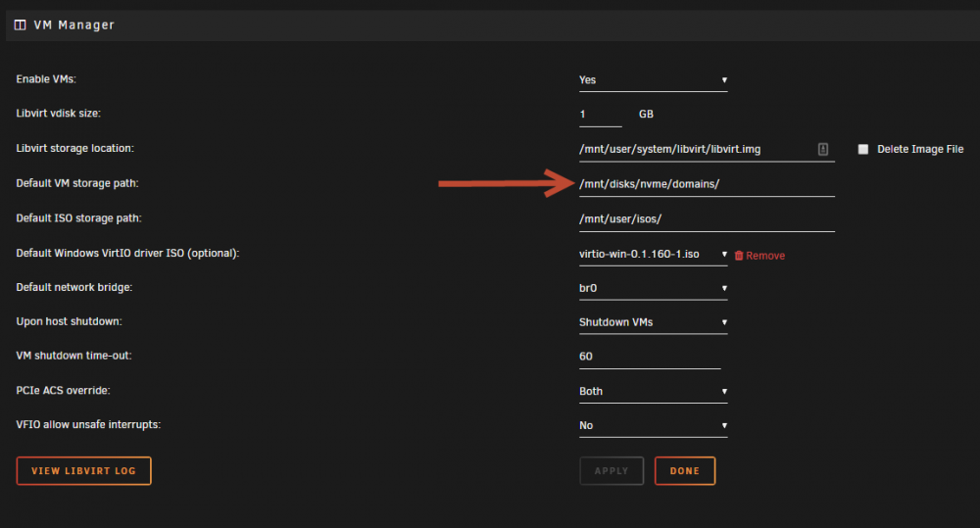
Task: Click the Remove link for VirtIO ISO
Action: point(765,256)
